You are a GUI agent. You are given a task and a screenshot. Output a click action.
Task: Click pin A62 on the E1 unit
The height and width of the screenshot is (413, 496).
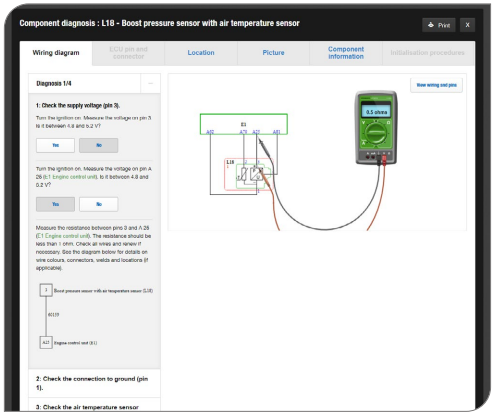click(210, 132)
